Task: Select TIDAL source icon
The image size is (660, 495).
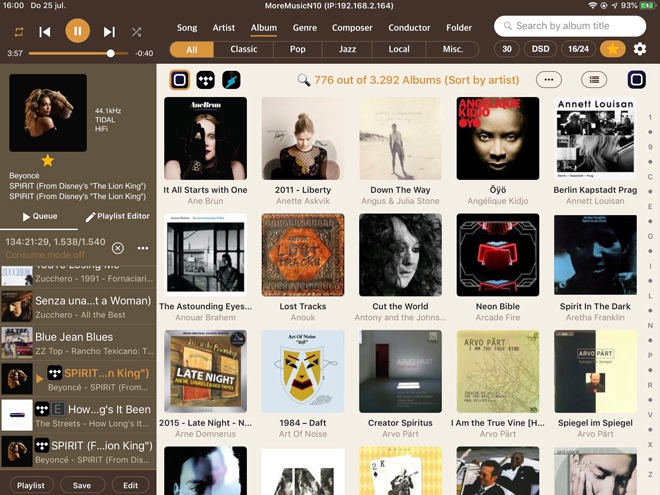Action: 205,80
